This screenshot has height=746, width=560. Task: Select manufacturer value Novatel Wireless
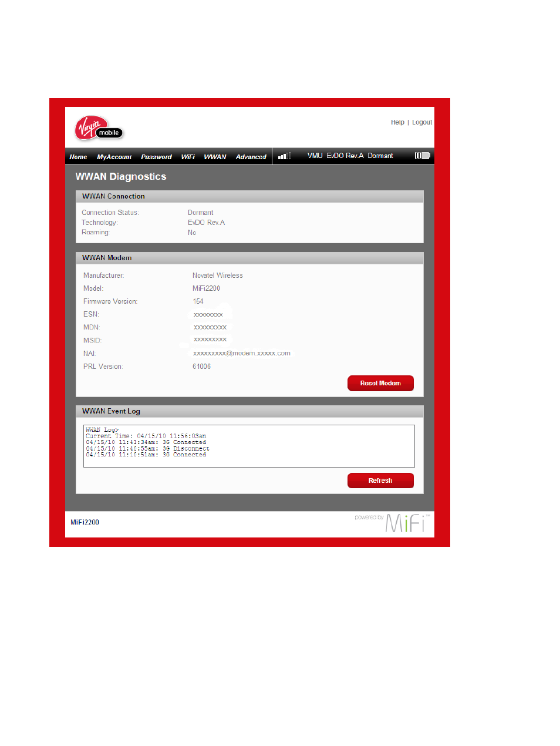217,275
